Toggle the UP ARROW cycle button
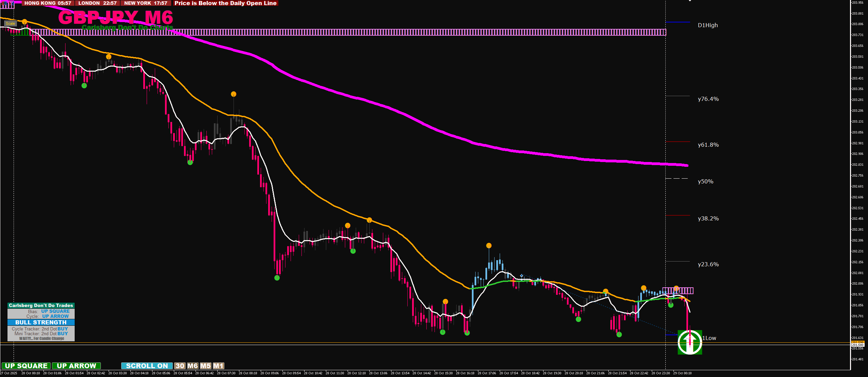The height and width of the screenshot is (377, 868). (76, 366)
